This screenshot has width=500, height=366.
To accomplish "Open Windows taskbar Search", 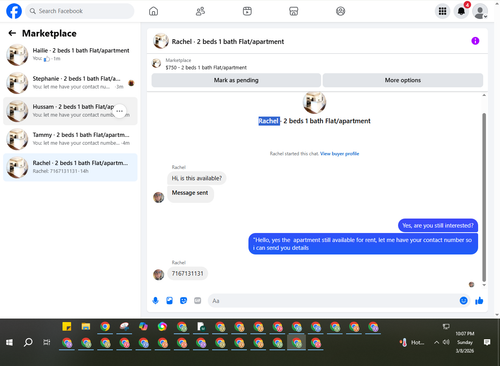I will point(28,342).
